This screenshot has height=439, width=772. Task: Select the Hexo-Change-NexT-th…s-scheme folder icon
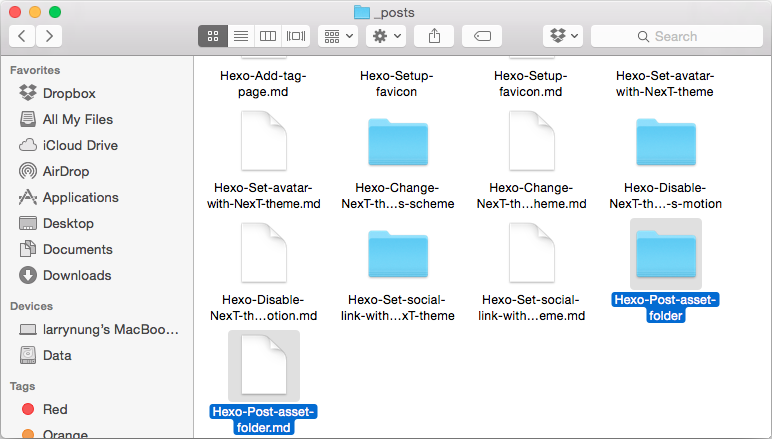click(x=398, y=142)
